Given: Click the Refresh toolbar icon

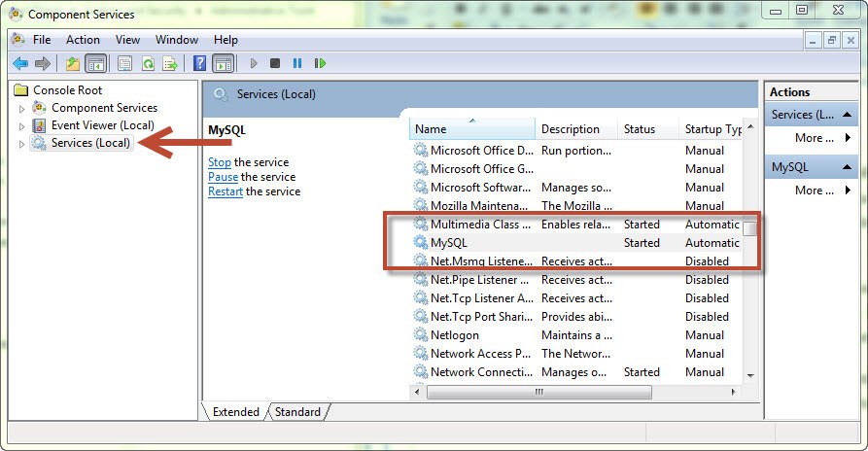Looking at the screenshot, I should pos(148,63).
